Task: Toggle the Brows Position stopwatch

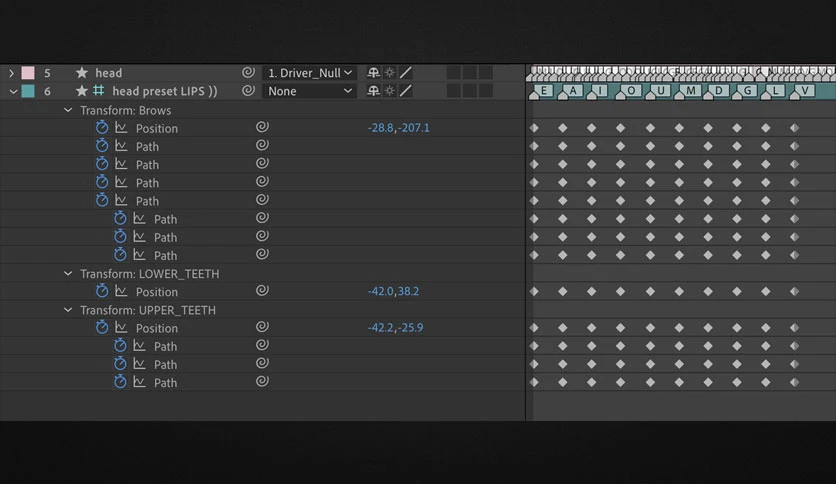Action: pos(102,127)
